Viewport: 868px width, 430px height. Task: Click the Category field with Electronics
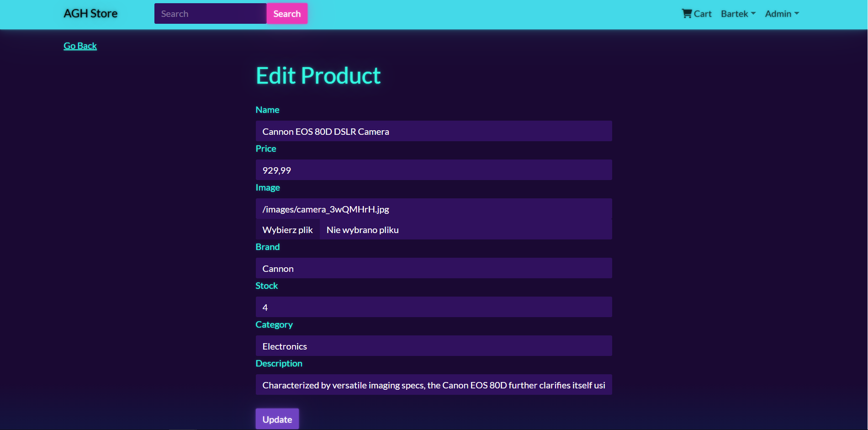(433, 346)
